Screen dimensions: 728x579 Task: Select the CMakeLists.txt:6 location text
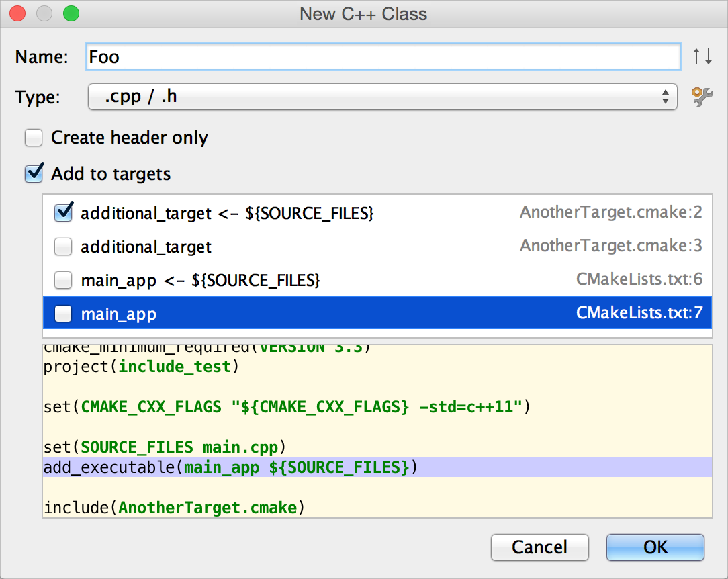click(639, 279)
